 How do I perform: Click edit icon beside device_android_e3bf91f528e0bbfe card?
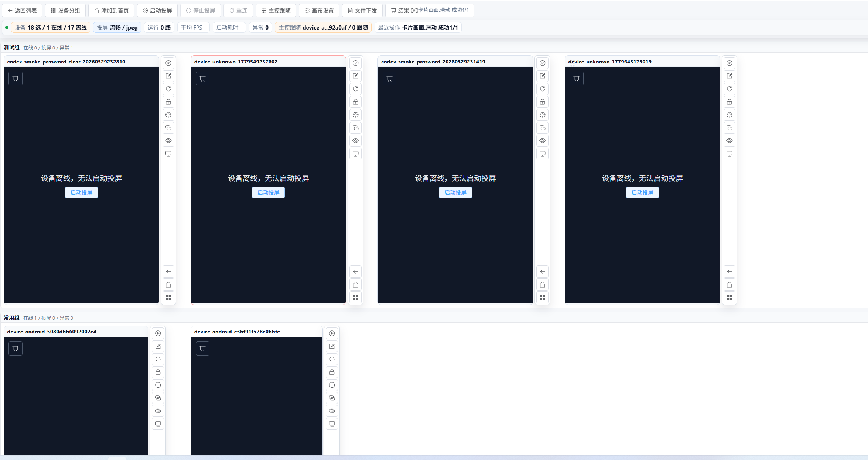(332, 346)
